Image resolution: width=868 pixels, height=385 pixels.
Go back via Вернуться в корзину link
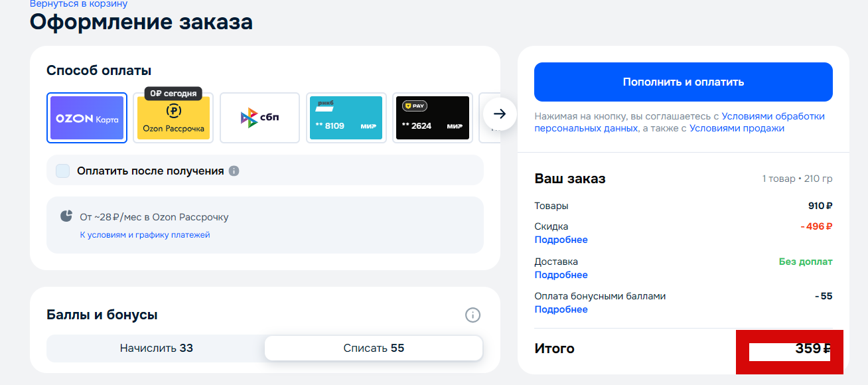[x=78, y=4]
